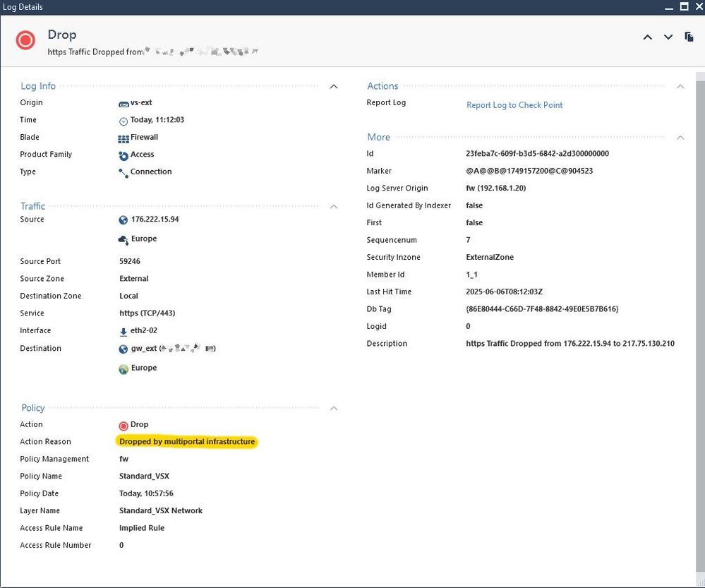
Task: Click the Actions section heading
Action: coord(382,86)
